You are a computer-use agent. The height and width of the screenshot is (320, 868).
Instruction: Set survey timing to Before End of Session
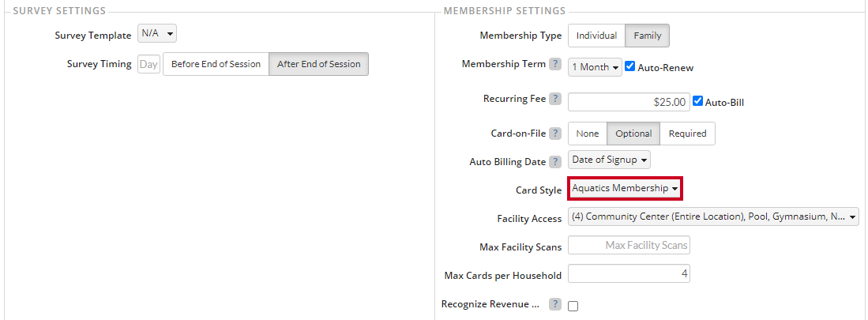(216, 64)
